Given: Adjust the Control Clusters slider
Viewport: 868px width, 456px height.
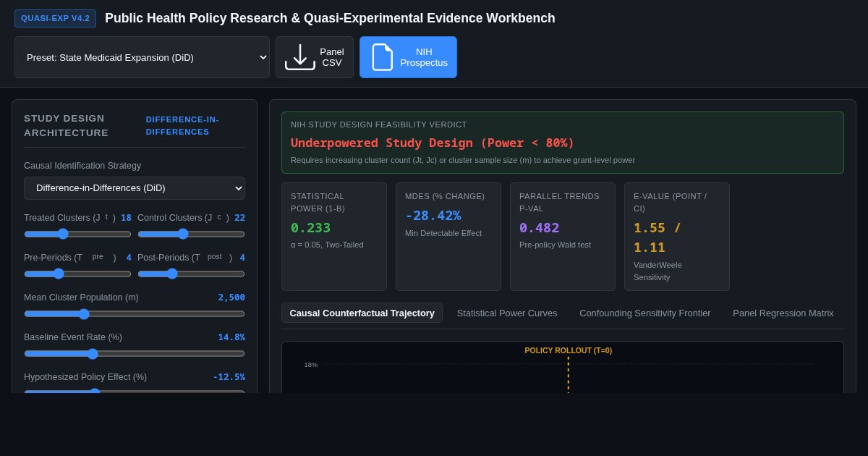Looking at the screenshot, I should 191,234.
